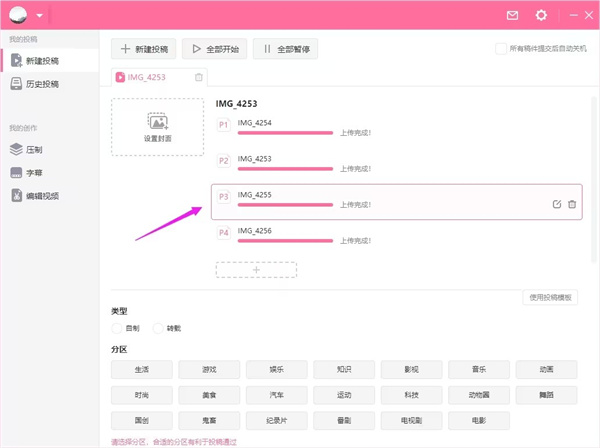Click the edit icon on IMG_4255 row
The height and width of the screenshot is (448, 600).
click(557, 204)
